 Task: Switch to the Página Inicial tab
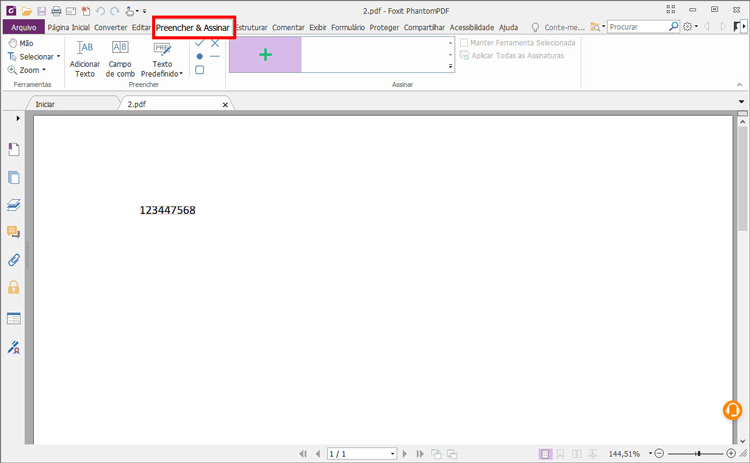click(x=68, y=27)
